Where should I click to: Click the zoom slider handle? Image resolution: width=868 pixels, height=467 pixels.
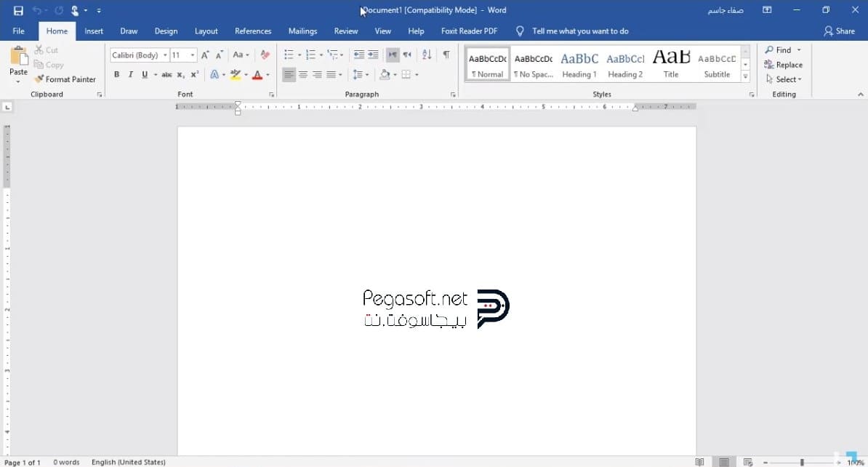[802, 462]
